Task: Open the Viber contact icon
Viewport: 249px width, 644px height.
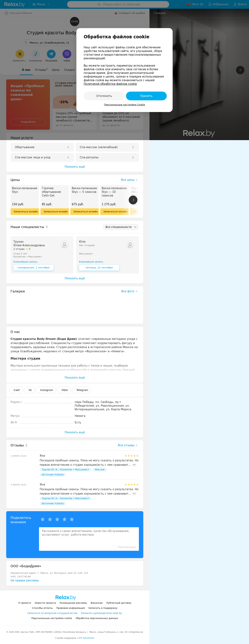Action: pos(67,54)
